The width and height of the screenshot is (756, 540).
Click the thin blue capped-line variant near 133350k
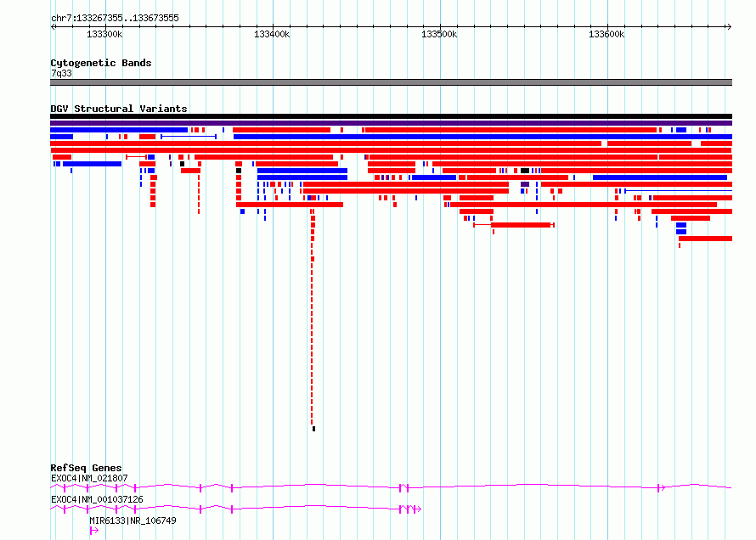click(x=189, y=137)
